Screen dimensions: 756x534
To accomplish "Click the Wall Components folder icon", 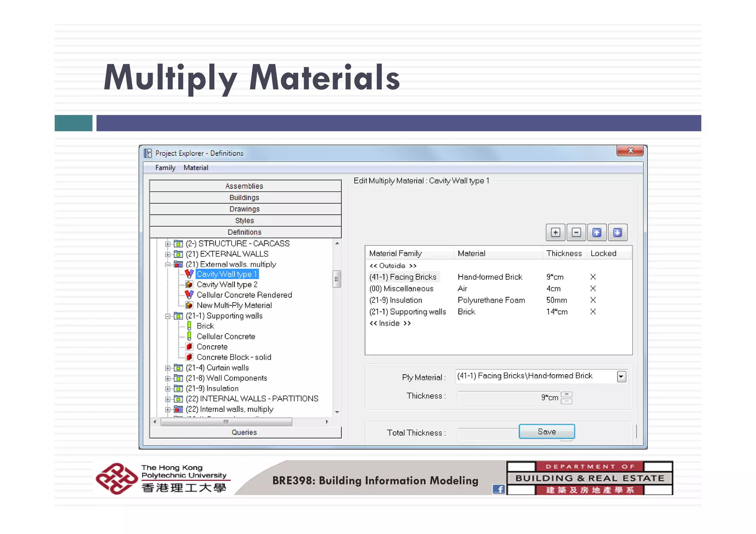I will pyautogui.click(x=178, y=378).
